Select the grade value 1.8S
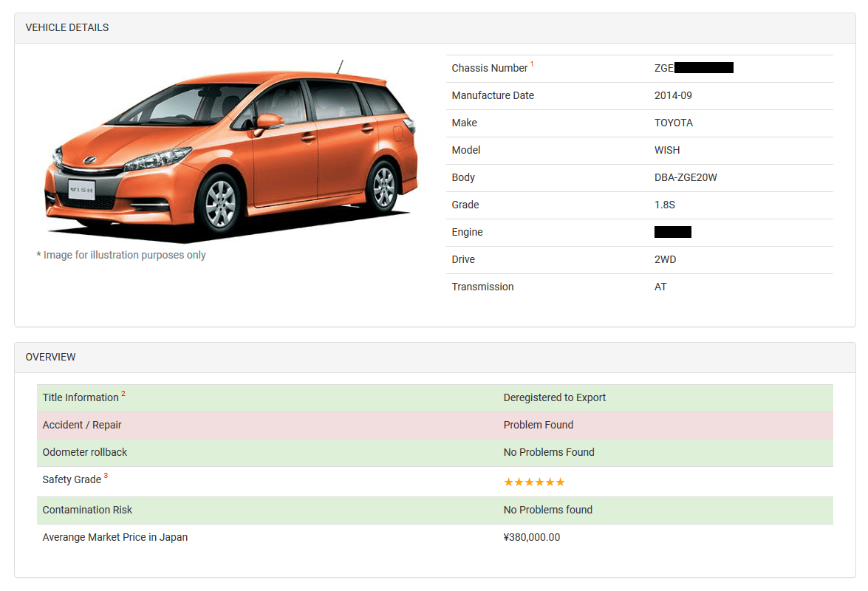Screen dimensions: 868x591 point(665,205)
